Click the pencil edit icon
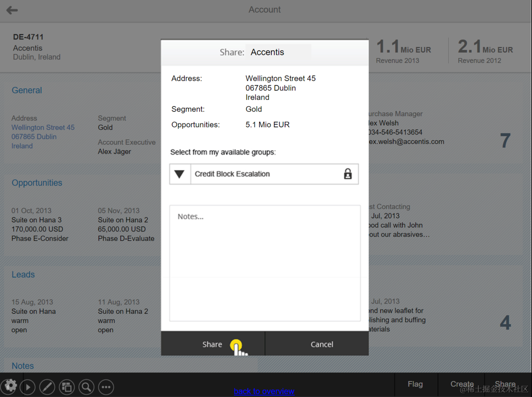The image size is (532, 397). [x=47, y=387]
